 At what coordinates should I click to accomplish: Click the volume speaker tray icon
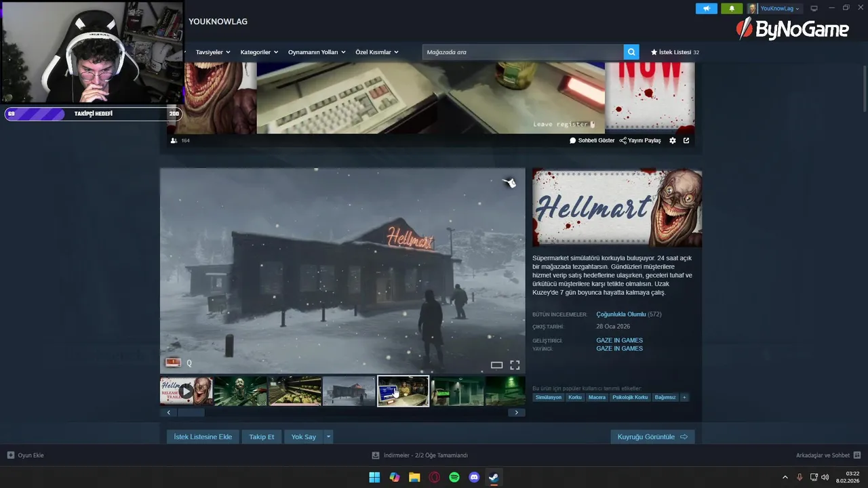(x=825, y=477)
